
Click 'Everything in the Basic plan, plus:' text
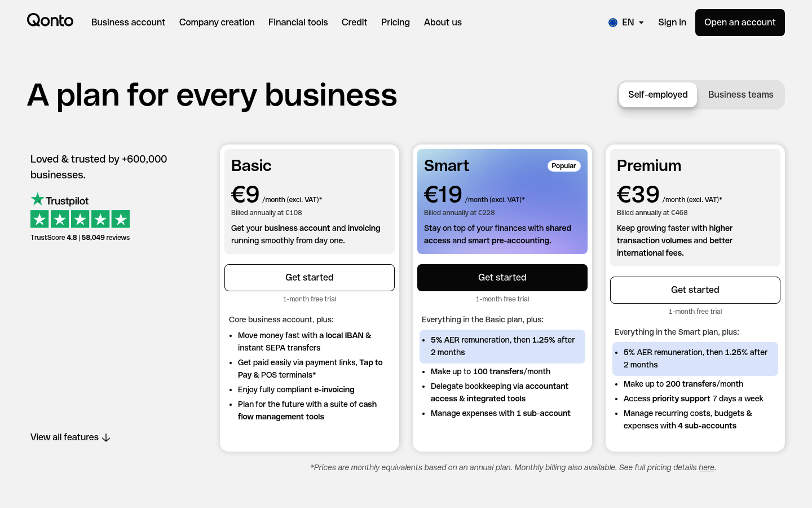(483, 319)
